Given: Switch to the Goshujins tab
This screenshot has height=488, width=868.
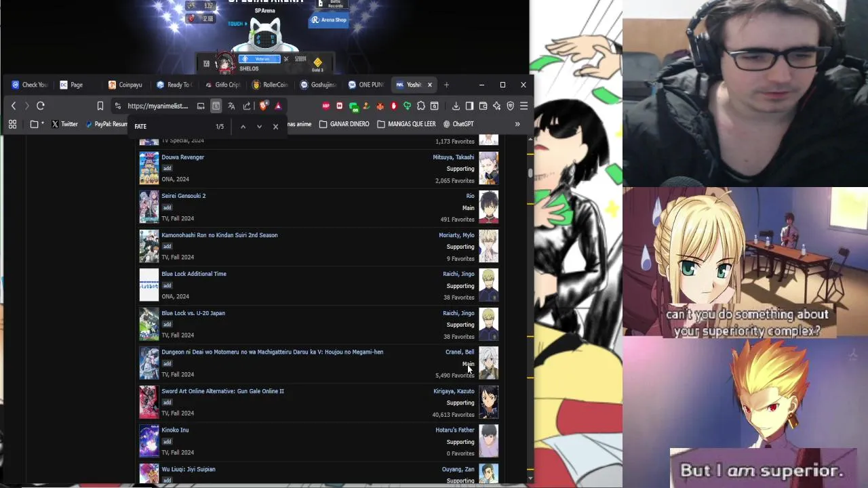Looking at the screenshot, I should coord(319,85).
